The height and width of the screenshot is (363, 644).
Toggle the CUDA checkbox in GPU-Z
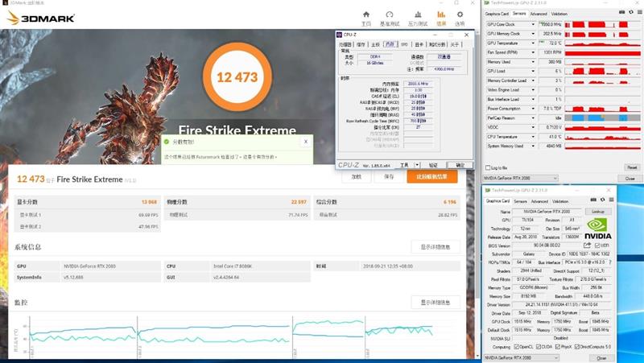pyautogui.click(x=539, y=347)
